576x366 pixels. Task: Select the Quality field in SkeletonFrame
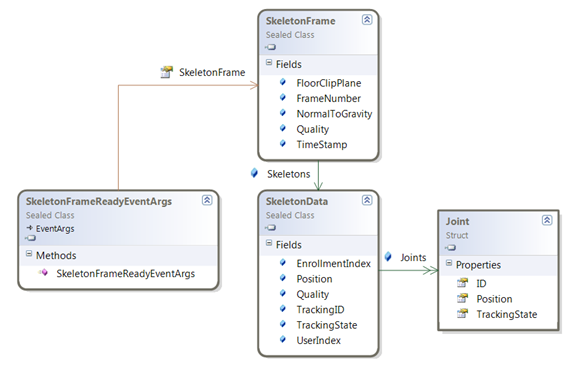313,129
